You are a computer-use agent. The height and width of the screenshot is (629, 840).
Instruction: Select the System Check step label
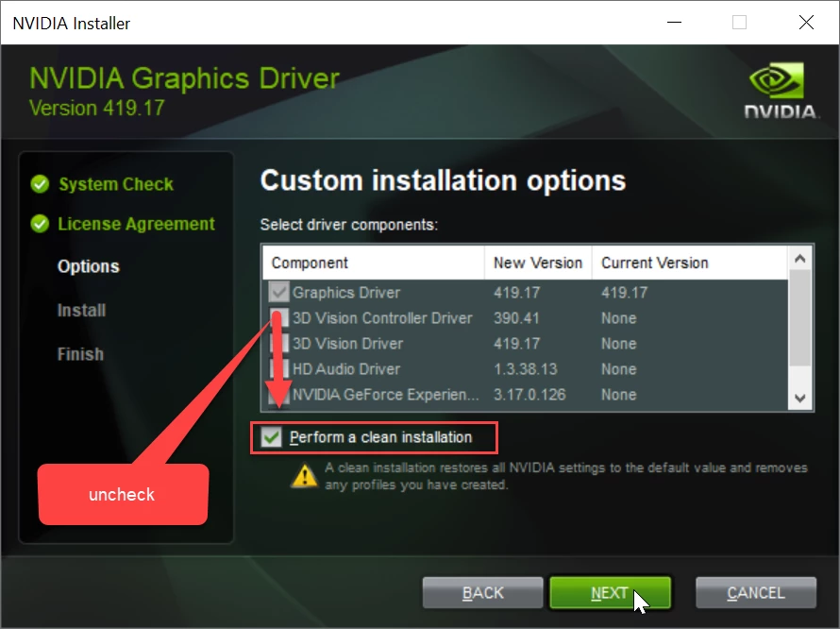pyautogui.click(x=116, y=184)
